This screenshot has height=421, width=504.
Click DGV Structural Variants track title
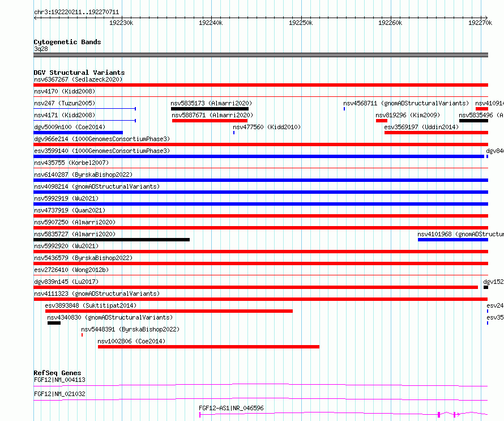coord(79,73)
